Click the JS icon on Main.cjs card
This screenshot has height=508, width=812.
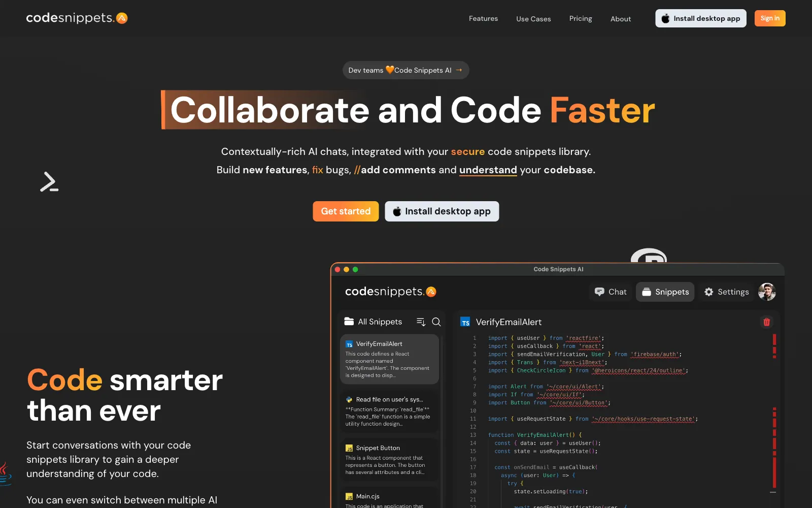(x=349, y=496)
